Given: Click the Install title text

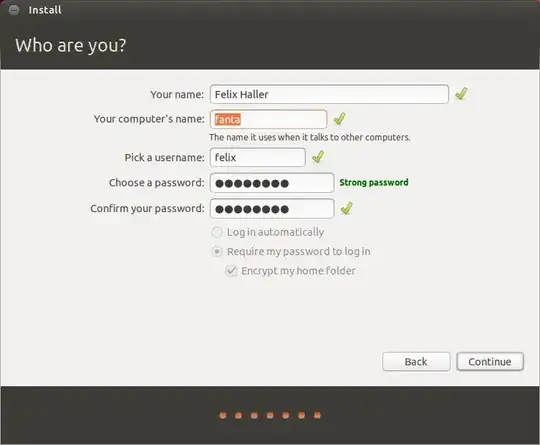Looking at the screenshot, I should 45,10.
